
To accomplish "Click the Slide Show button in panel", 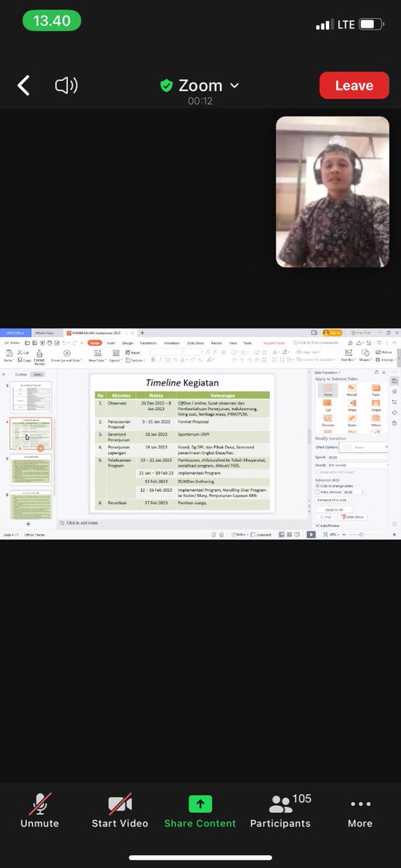I will click(x=353, y=516).
